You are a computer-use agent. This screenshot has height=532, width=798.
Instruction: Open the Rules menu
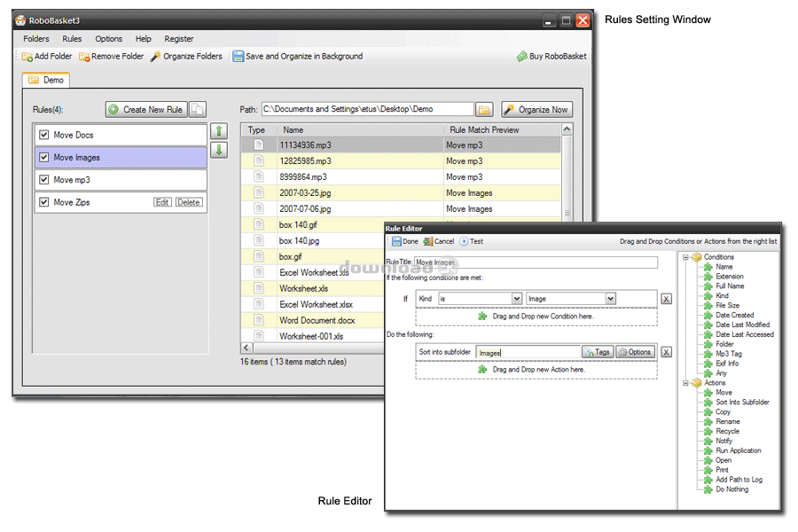coord(72,39)
